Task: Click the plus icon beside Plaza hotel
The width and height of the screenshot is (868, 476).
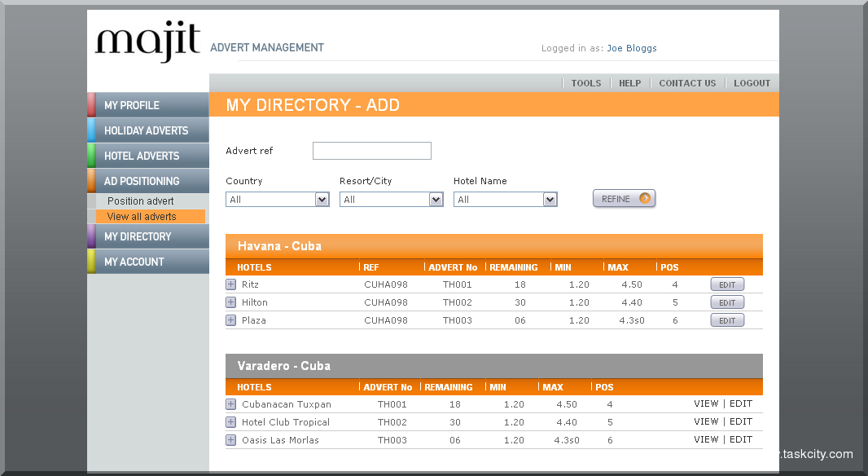Action: coord(230,320)
